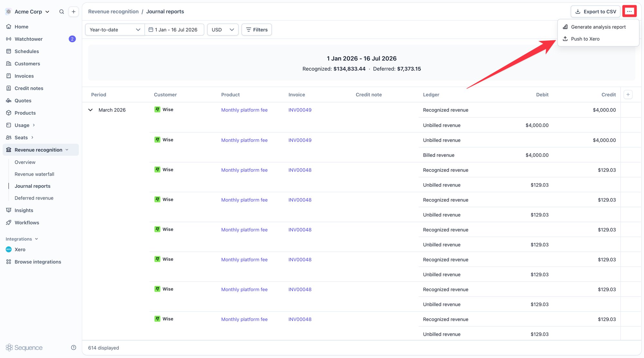This screenshot has width=644, height=358.
Task: Click the Insights presentation icon
Action: [9, 210]
